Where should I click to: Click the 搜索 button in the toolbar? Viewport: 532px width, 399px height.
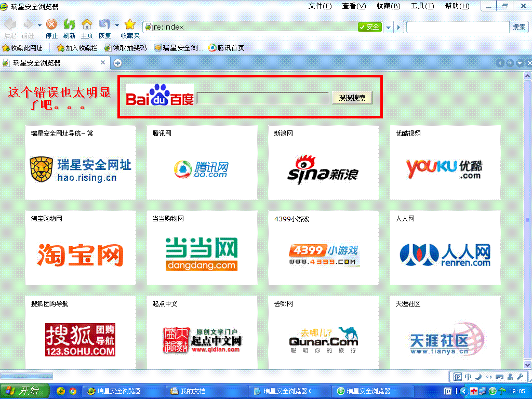(519, 27)
